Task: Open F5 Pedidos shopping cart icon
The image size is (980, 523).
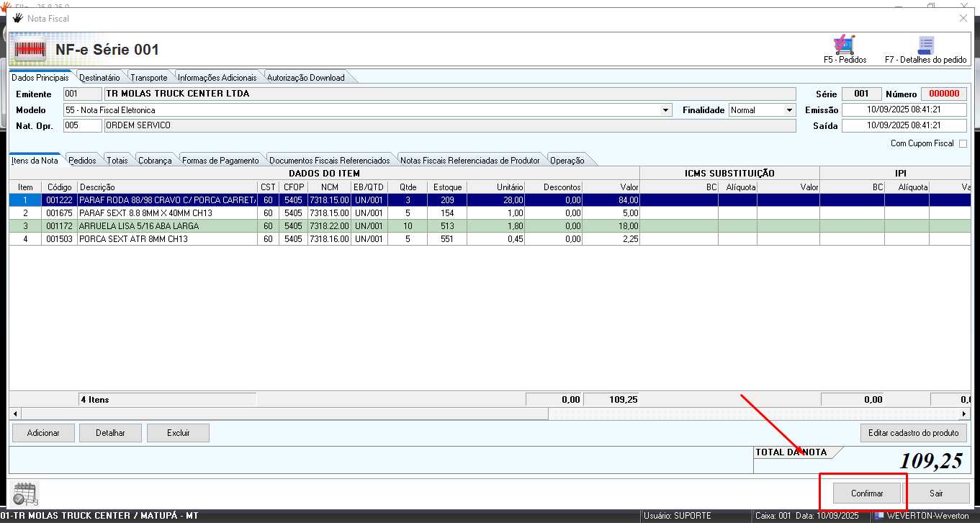Action: click(844, 45)
